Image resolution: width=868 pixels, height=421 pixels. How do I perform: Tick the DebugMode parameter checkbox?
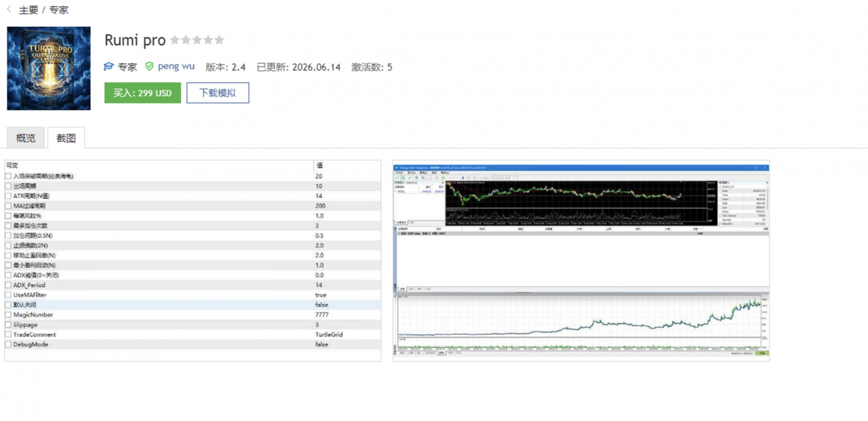click(9, 344)
